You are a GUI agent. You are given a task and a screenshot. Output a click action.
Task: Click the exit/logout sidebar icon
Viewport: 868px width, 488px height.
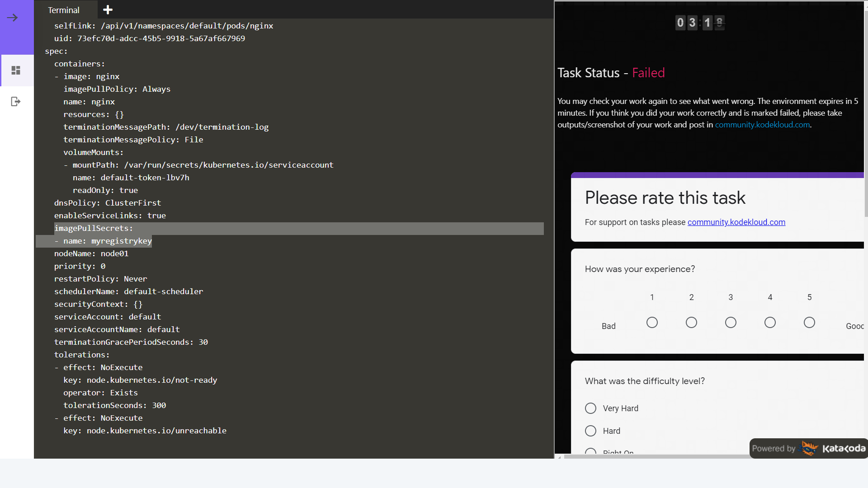(x=16, y=102)
